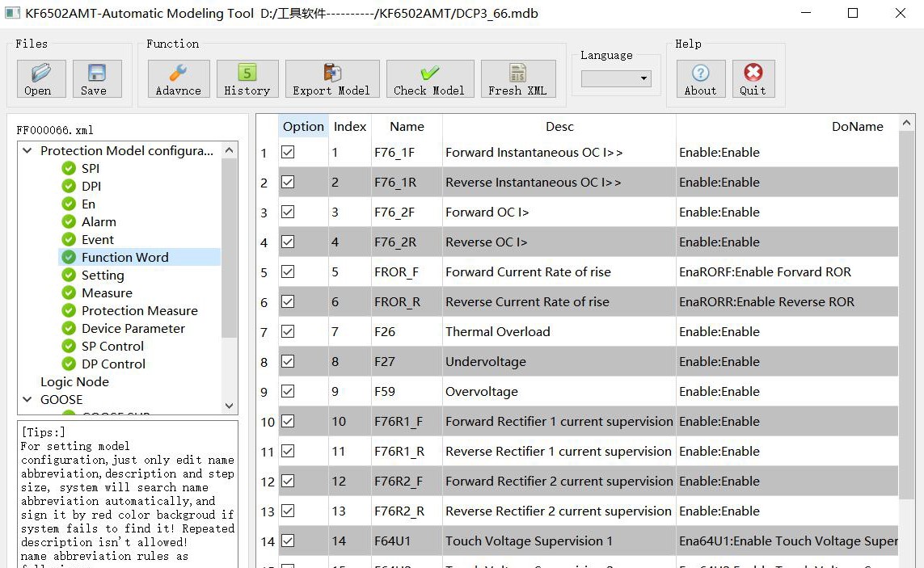
Task: Click the green status icon beside DPI
Action: pyautogui.click(x=69, y=186)
